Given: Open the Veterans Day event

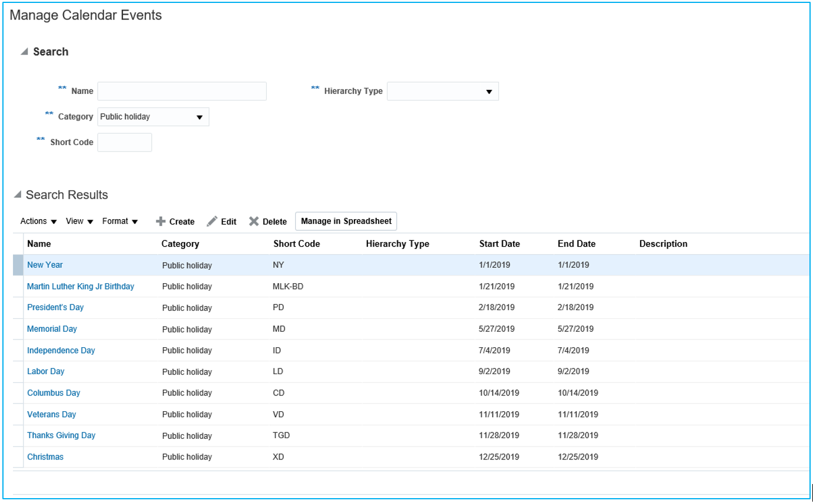Looking at the screenshot, I should pyautogui.click(x=51, y=414).
